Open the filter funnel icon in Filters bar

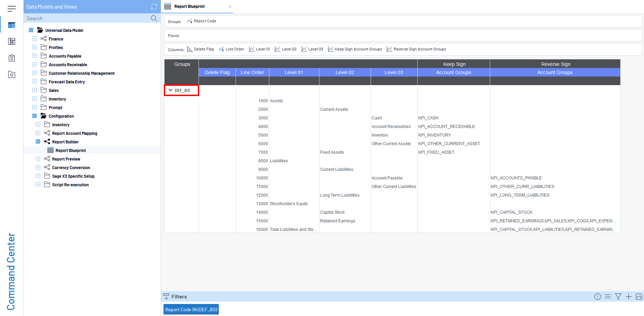[618, 296]
